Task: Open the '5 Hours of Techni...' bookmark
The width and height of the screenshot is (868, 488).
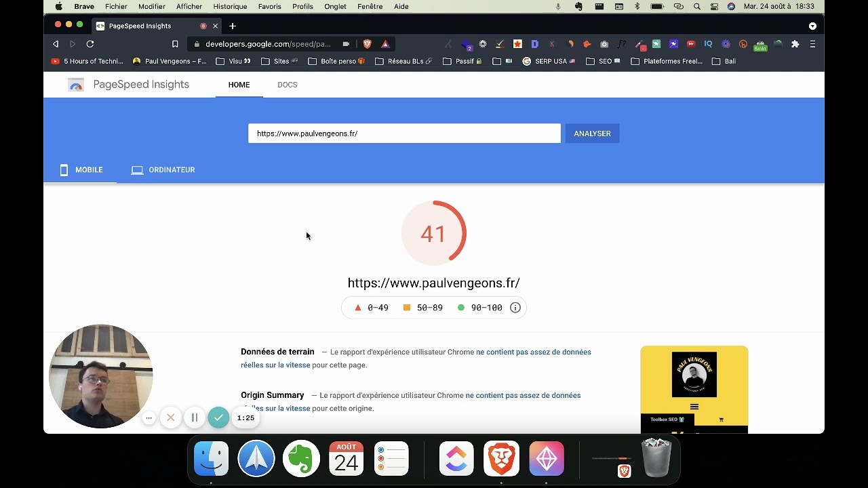Action: pos(87,61)
